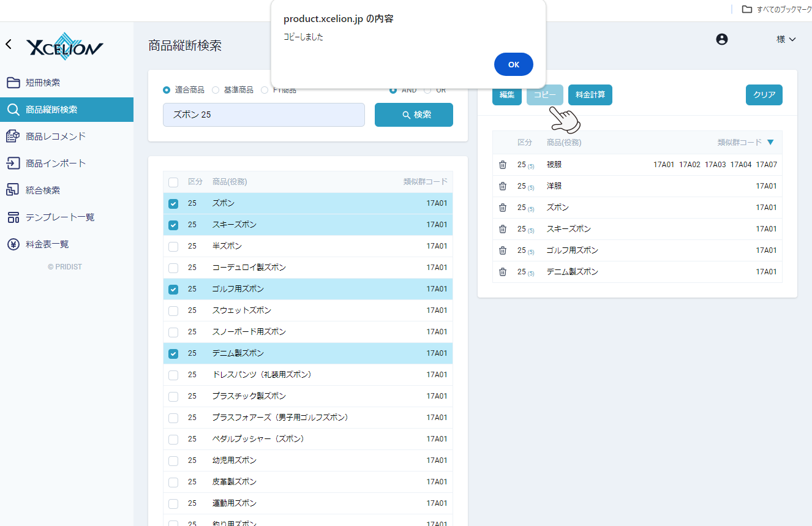Click the 商品(役務) header in the results list

tap(230, 182)
